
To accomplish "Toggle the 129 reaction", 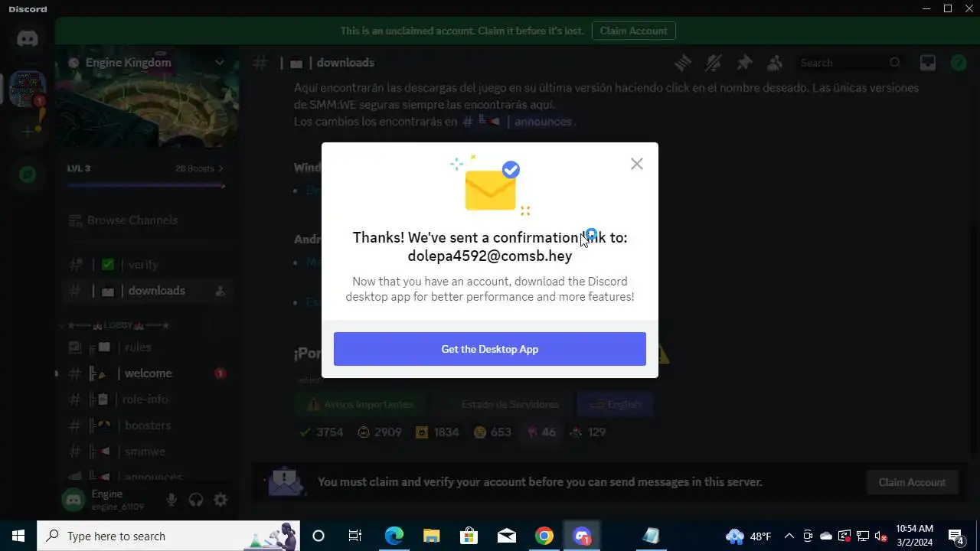I will [x=587, y=432].
